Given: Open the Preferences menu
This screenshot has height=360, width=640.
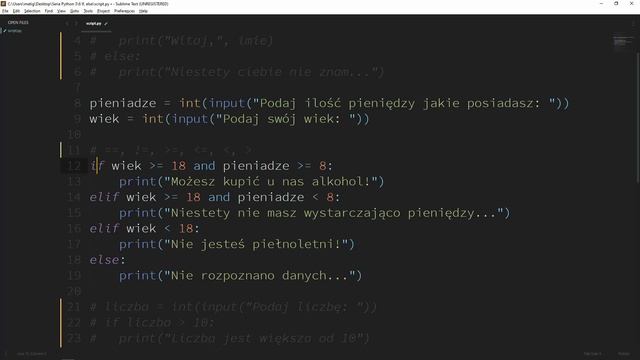Looking at the screenshot, I should tap(124, 11).
